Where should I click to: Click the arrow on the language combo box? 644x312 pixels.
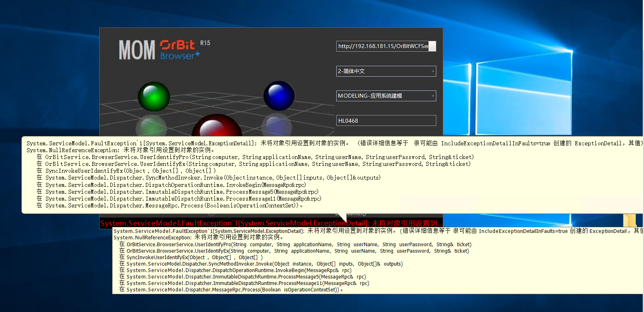pos(433,71)
